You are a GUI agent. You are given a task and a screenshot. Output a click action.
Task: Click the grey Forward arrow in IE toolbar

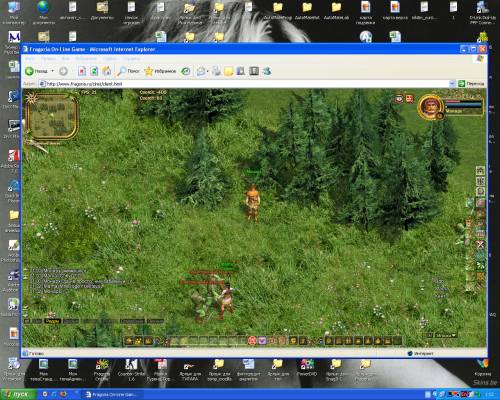[63, 71]
